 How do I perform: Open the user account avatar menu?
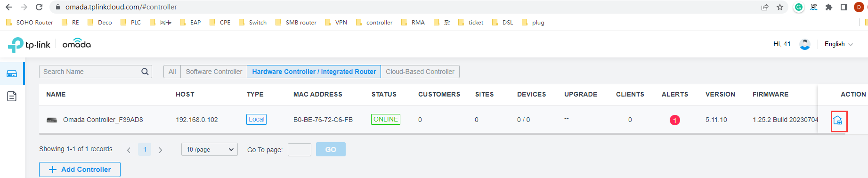(x=805, y=44)
